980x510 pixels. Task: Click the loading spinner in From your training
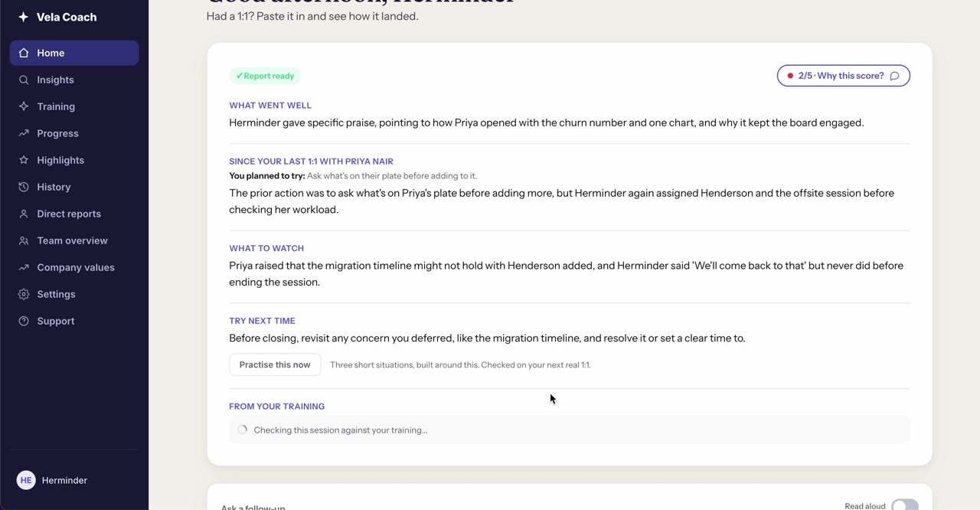click(243, 430)
